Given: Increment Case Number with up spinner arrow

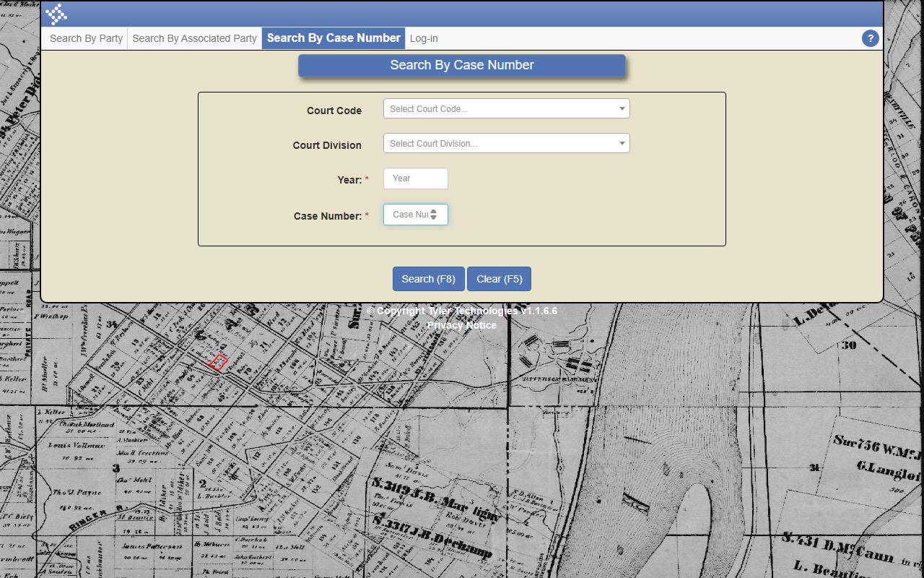Looking at the screenshot, I should (434, 212).
